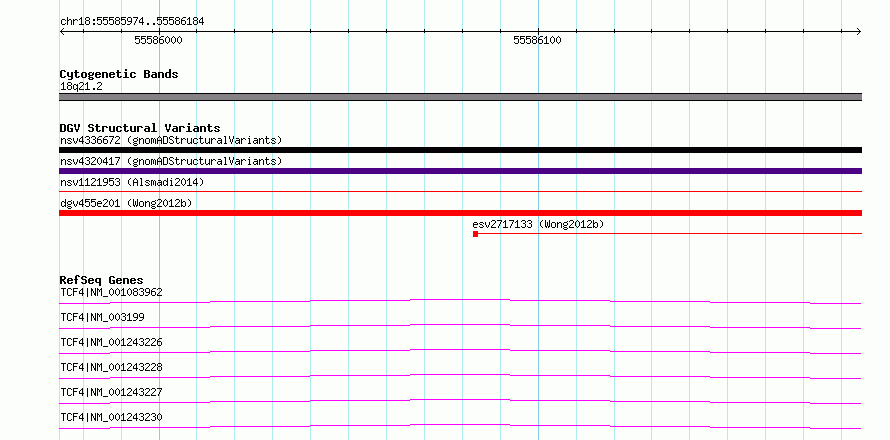
Task: Select the TCF4|NM_001243227 transcript label
Action: click(x=111, y=392)
